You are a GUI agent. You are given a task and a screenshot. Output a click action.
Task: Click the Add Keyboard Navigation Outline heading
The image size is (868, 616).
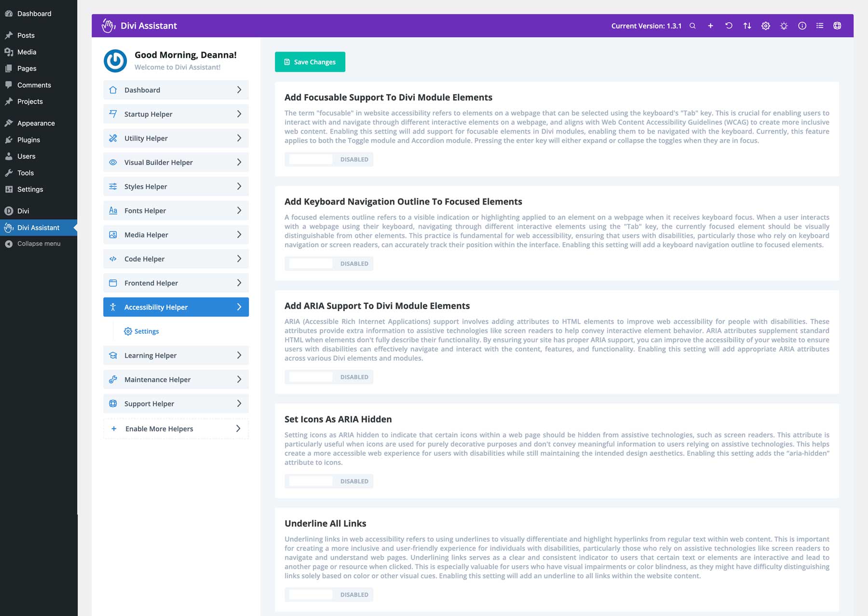click(x=403, y=202)
